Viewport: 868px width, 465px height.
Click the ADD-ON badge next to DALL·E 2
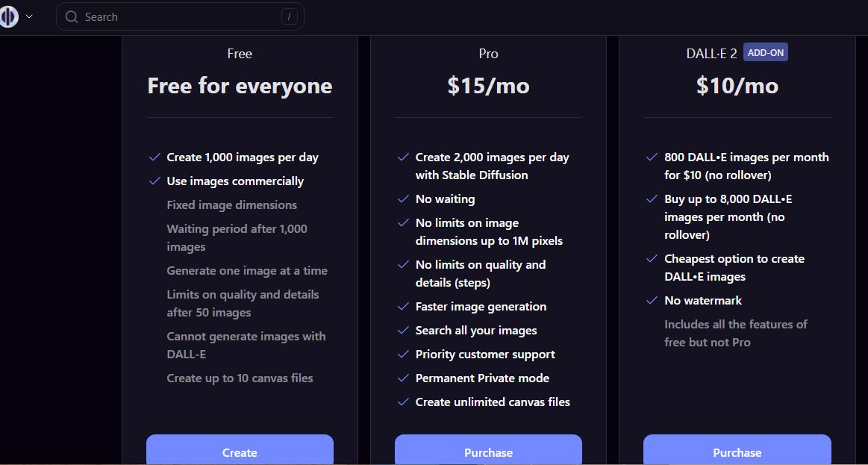click(766, 52)
